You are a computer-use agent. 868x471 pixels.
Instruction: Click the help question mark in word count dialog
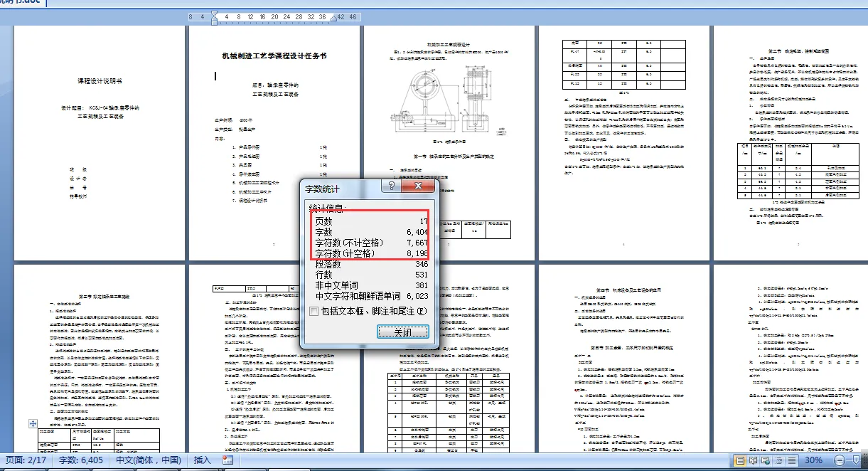(x=392, y=187)
